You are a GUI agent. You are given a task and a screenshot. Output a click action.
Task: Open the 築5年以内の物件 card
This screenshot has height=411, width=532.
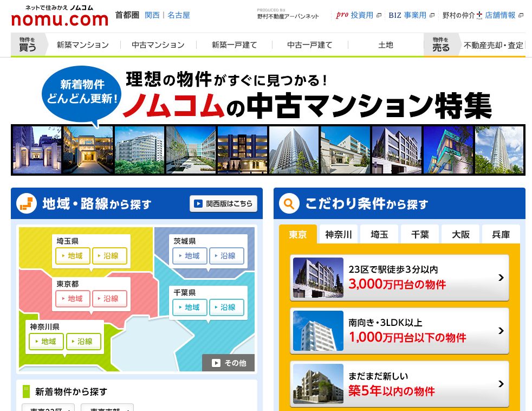tap(400, 384)
